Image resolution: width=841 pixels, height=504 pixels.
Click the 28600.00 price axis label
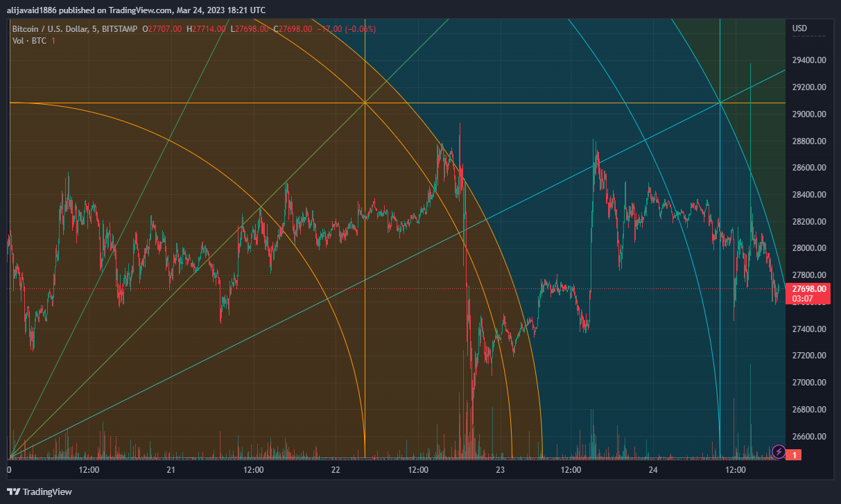pyautogui.click(x=809, y=168)
